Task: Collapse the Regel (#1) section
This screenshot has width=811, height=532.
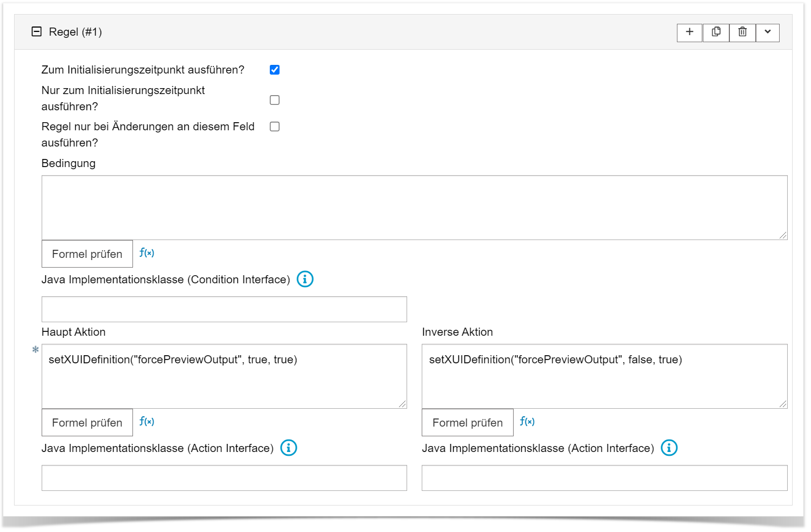Action: pos(37,32)
